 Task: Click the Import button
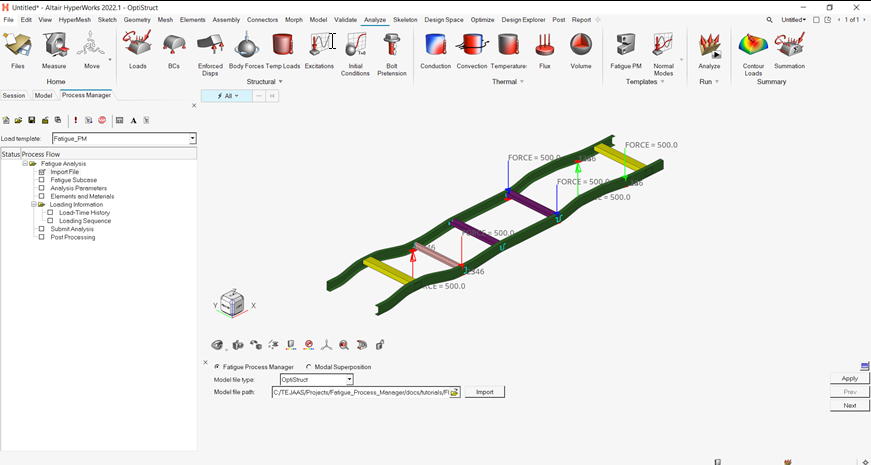click(x=484, y=392)
